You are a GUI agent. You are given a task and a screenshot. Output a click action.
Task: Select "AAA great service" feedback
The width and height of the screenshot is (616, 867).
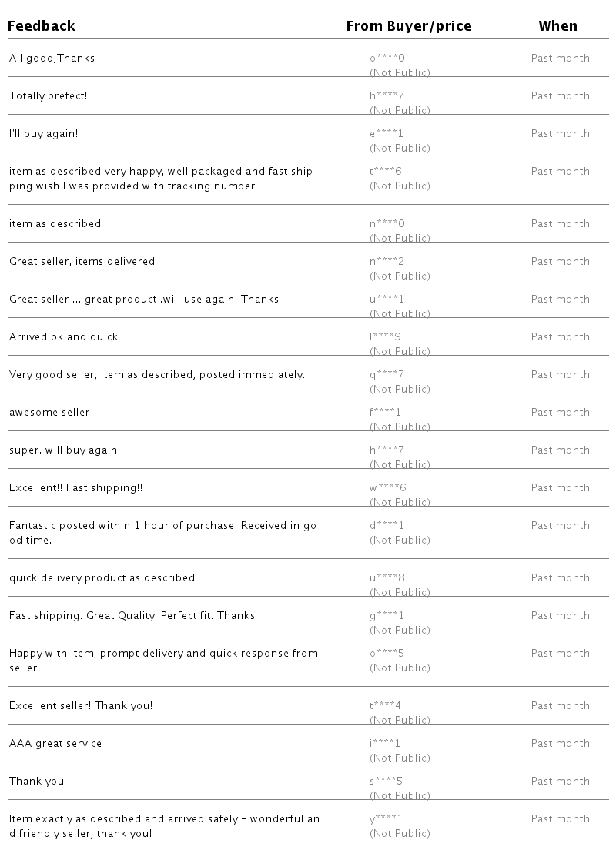[55, 744]
